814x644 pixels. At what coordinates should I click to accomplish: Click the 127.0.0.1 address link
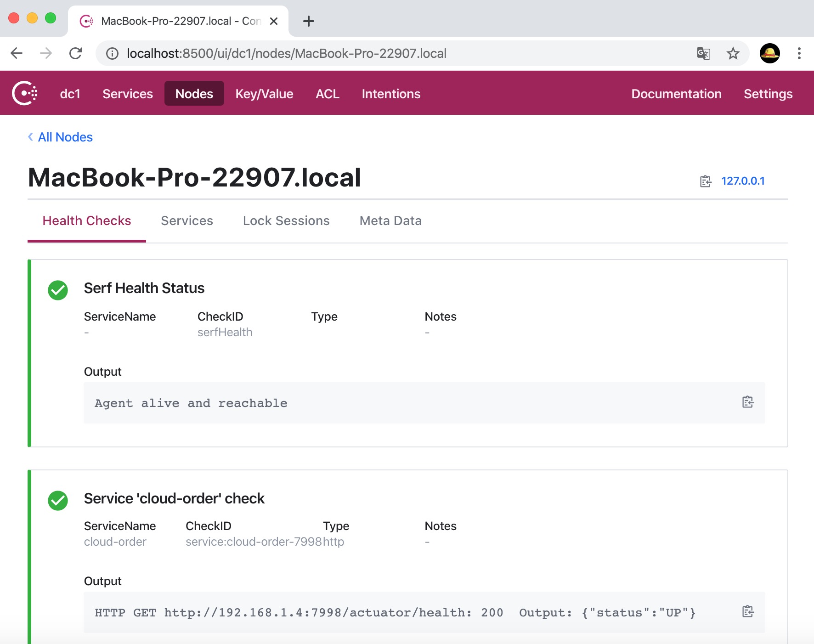pos(743,181)
